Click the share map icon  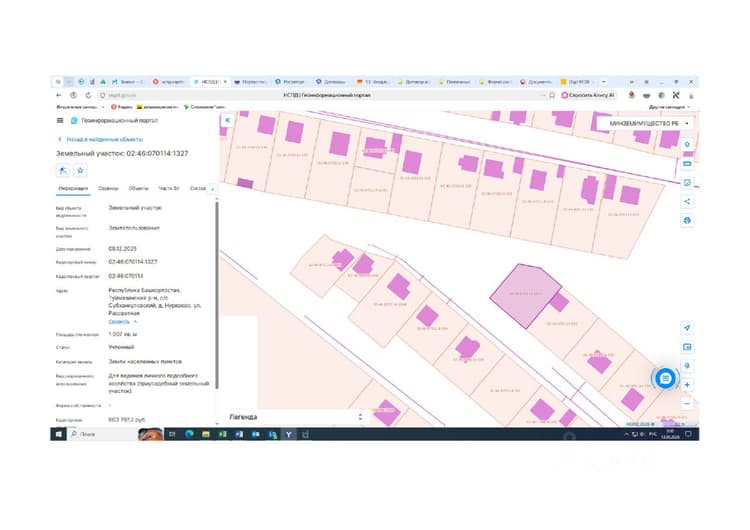pyautogui.click(x=687, y=201)
